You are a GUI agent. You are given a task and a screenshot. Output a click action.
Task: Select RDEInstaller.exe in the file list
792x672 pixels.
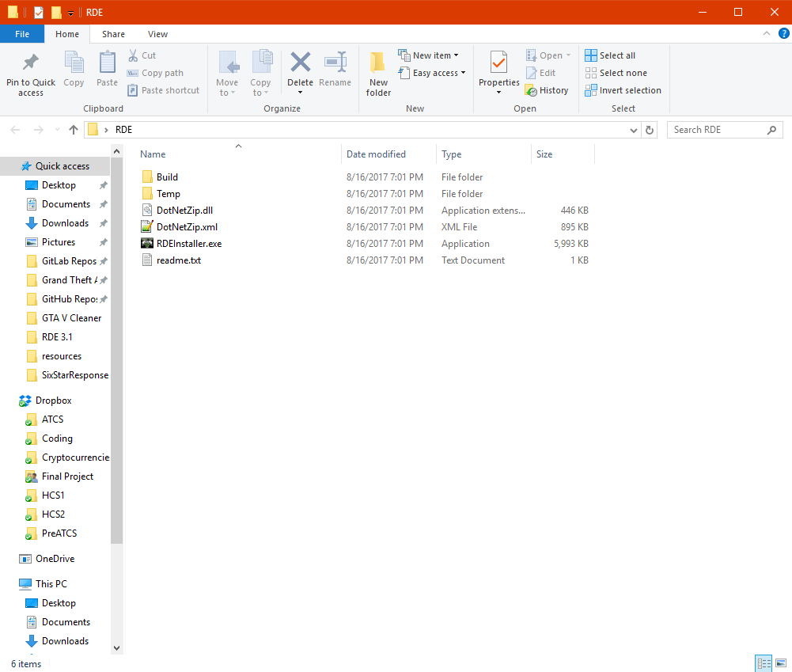189,244
